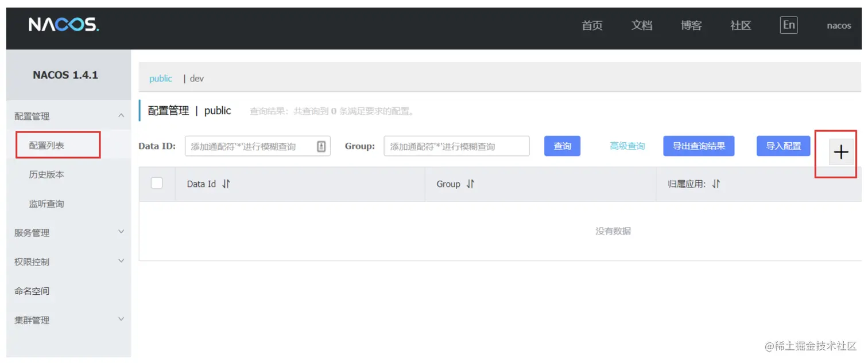Viewport: 868px width, 363px height.
Task: Select the public namespace tab
Action: point(161,79)
